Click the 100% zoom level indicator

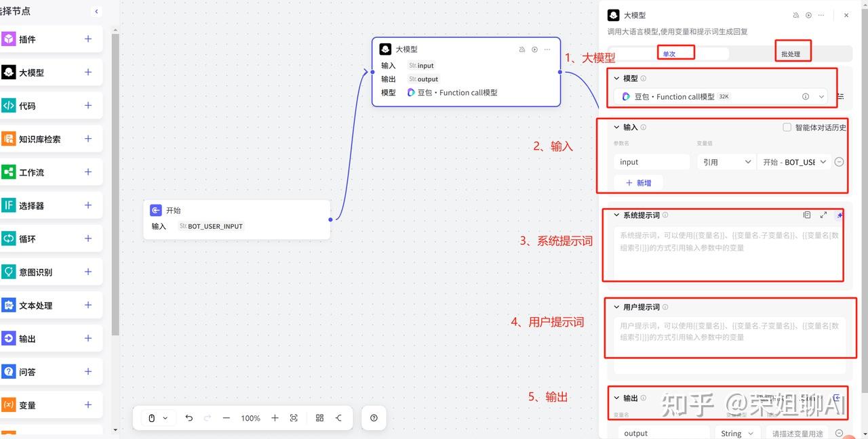click(x=250, y=418)
